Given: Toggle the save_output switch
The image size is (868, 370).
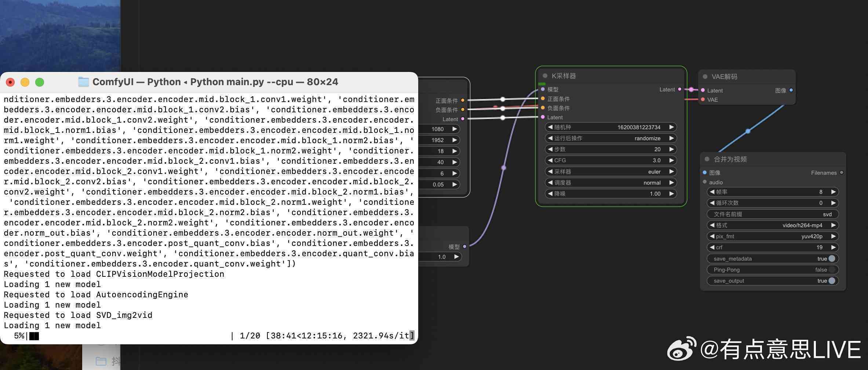Looking at the screenshot, I should 832,280.
